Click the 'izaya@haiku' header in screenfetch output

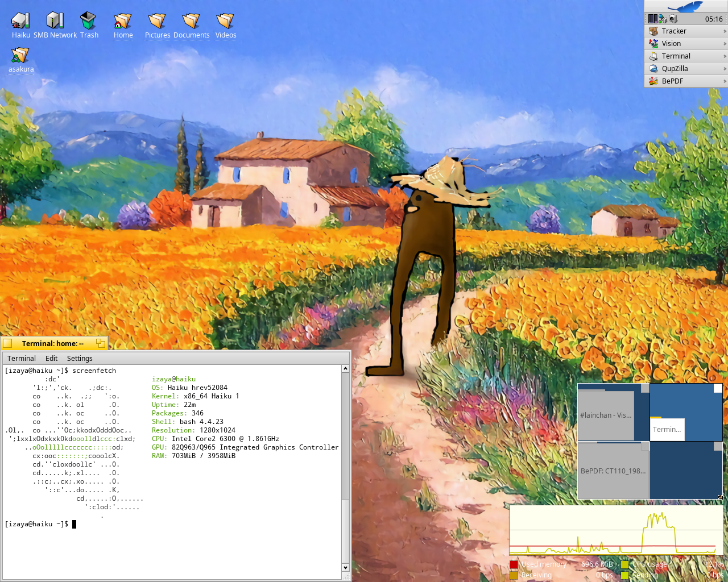click(x=173, y=379)
